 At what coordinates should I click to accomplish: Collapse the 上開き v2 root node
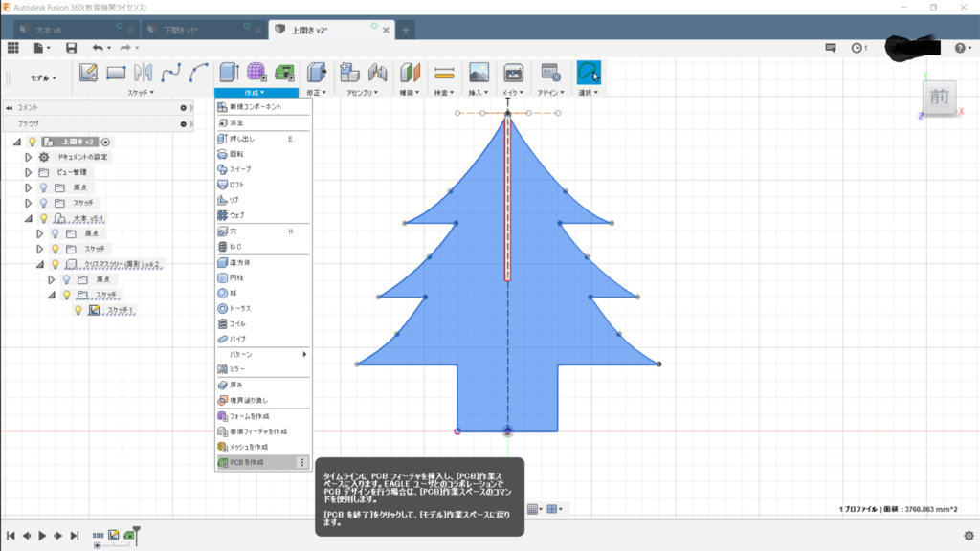[17, 142]
